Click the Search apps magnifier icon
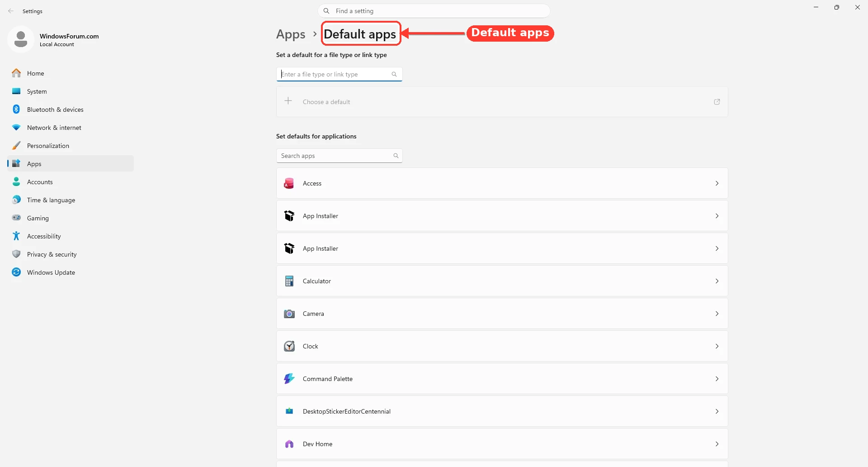The image size is (868, 467). click(396, 156)
